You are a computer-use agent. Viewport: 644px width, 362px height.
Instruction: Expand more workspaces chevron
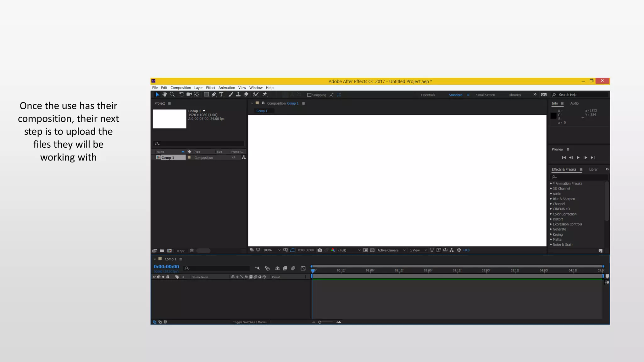click(535, 95)
